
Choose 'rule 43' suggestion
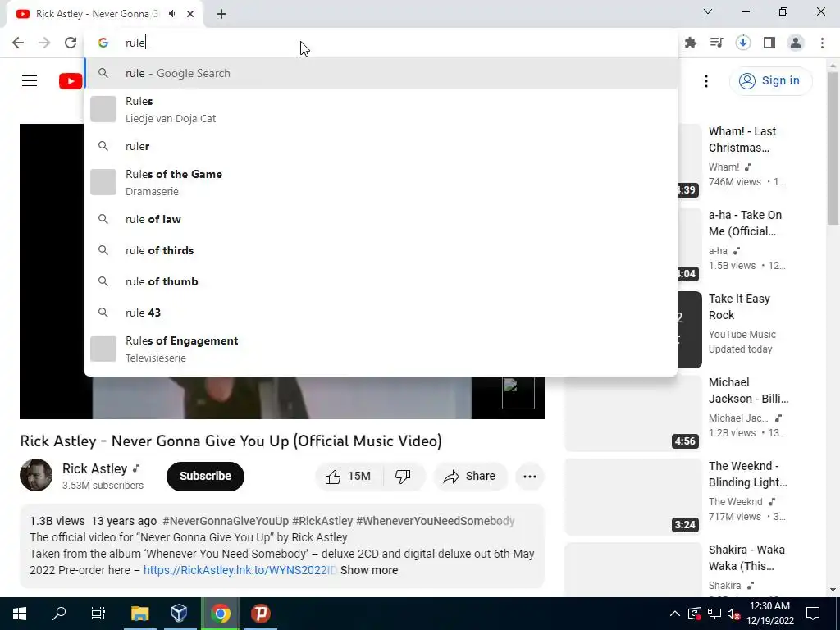[381, 313]
